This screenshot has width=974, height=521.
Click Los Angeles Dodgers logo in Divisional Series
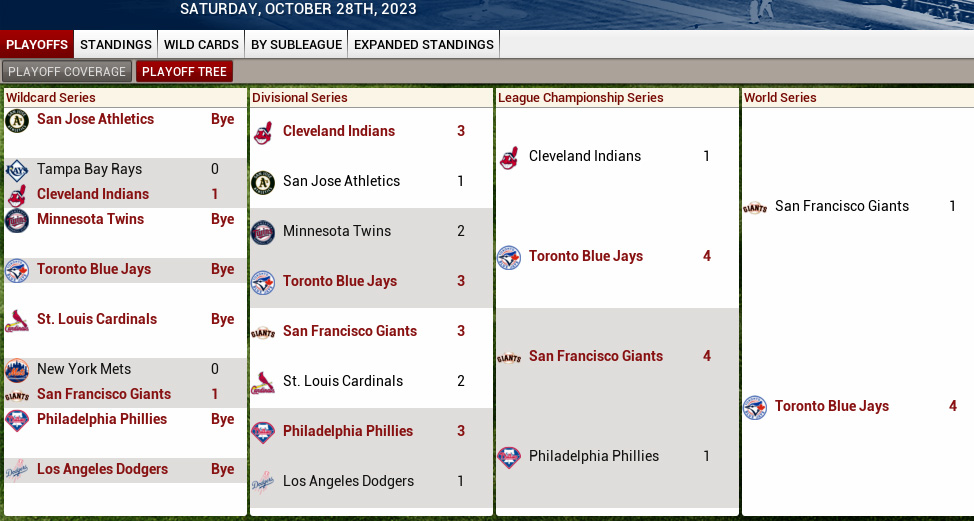tap(263, 482)
